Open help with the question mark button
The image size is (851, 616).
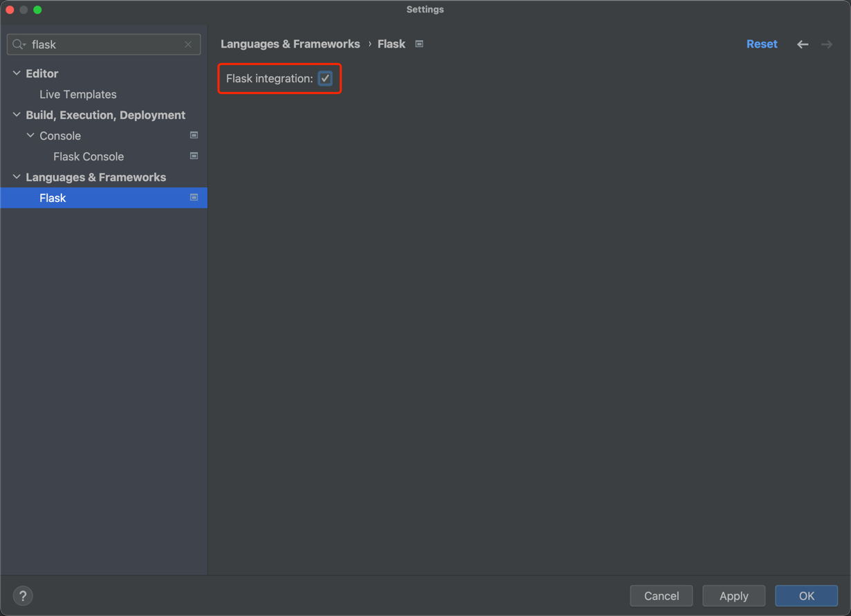click(23, 596)
